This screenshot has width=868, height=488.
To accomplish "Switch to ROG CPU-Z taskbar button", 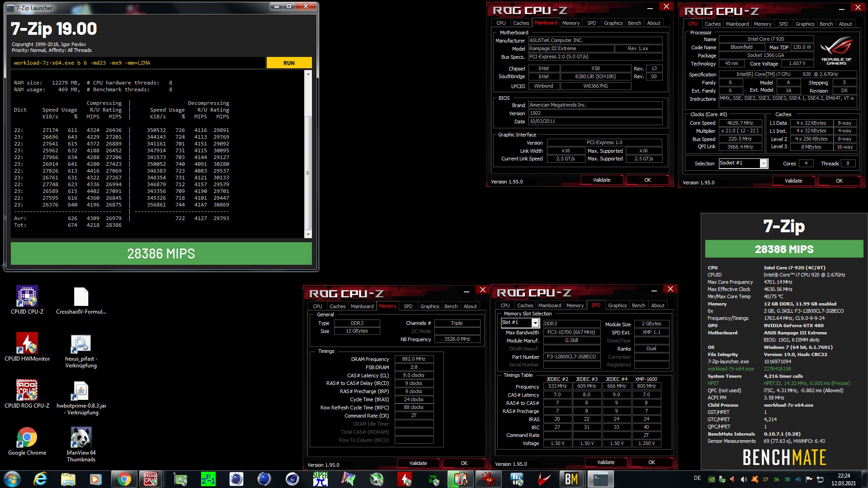I will click(x=151, y=479).
